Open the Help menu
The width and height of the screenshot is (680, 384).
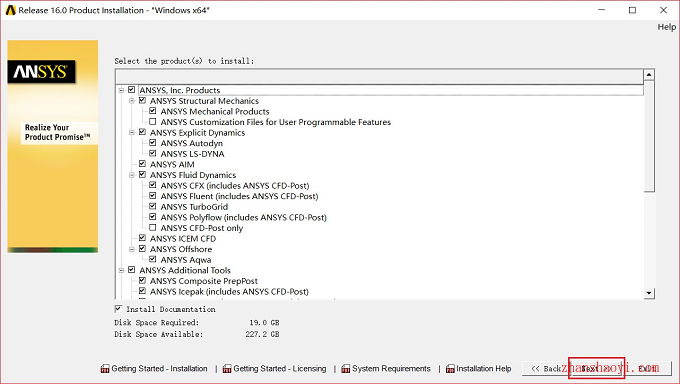[x=666, y=27]
